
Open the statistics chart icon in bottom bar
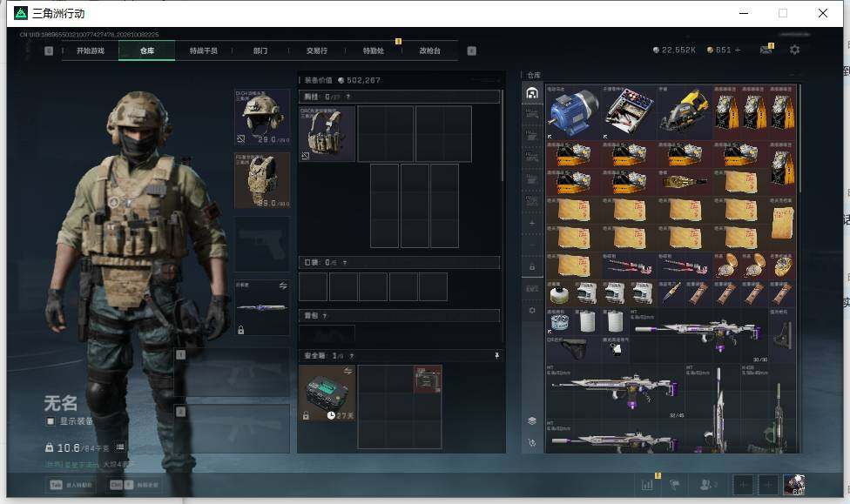pos(648,485)
